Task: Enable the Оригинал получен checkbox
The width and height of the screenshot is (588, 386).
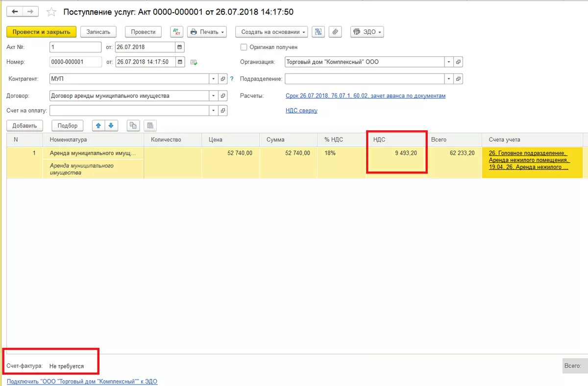Action: [244, 47]
